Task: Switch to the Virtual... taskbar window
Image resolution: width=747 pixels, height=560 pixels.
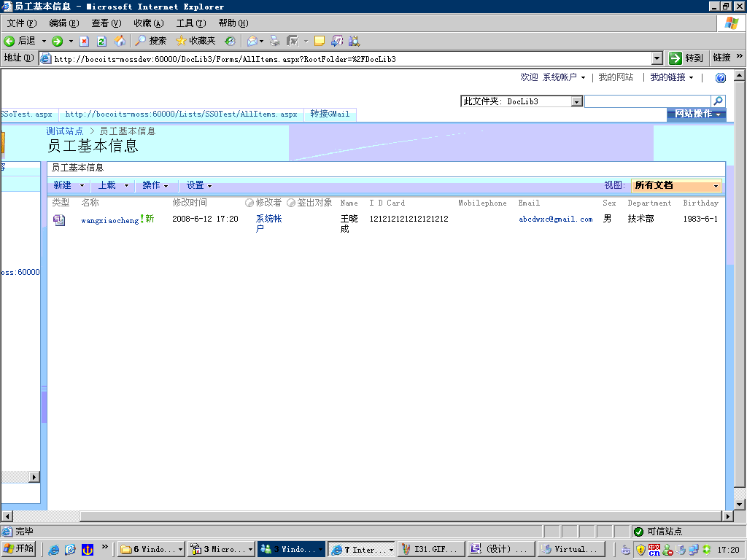Action: (x=571, y=549)
